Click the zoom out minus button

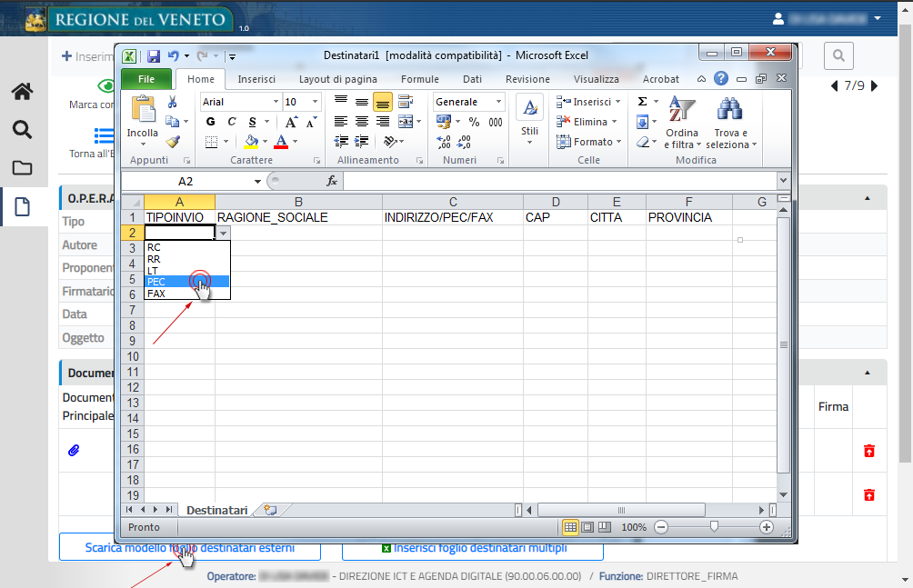(x=661, y=527)
